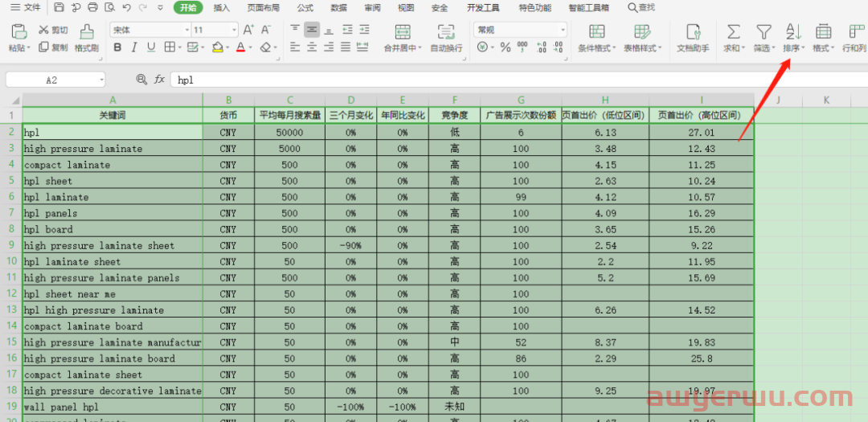868x422 pixels.
Task: Click the Undo arrow icon
Action: click(x=127, y=7)
